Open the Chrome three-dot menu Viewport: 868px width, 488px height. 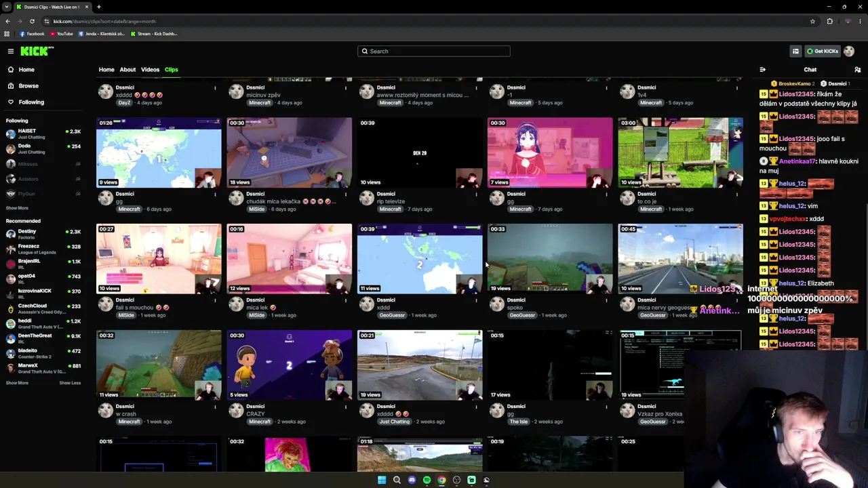point(861,21)
